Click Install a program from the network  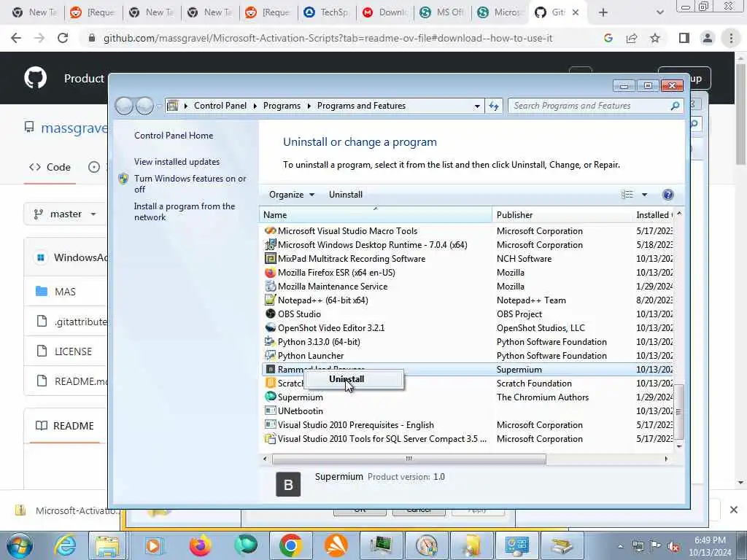[185, 211]
